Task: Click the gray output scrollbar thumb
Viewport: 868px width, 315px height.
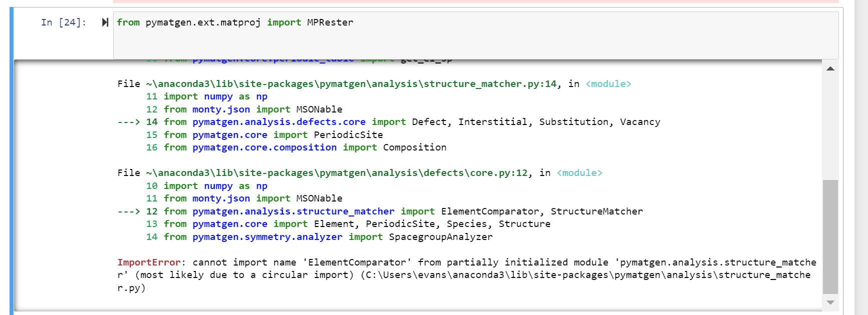Action: click(x=830, y=236)
